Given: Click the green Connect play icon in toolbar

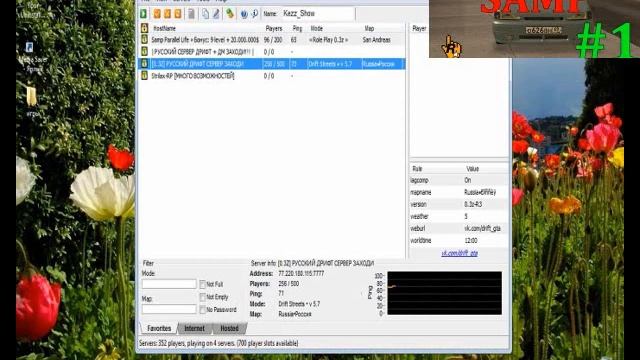Looking at the screenshot, I should (x=144, y=13).
